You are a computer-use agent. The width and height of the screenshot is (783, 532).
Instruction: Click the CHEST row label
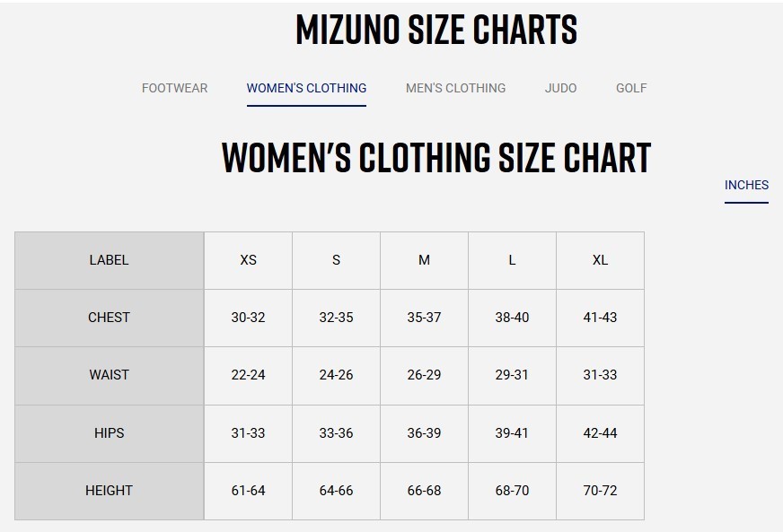109,318
